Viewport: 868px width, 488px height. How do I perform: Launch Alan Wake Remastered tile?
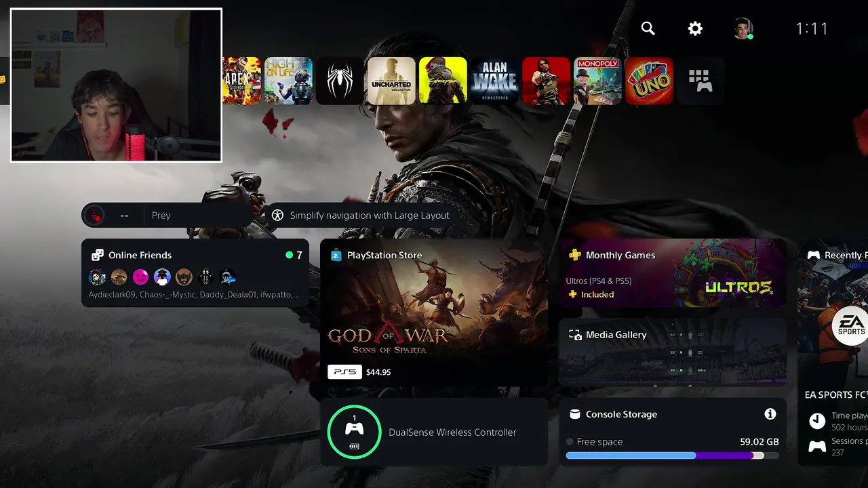click(x=494, y=81)
